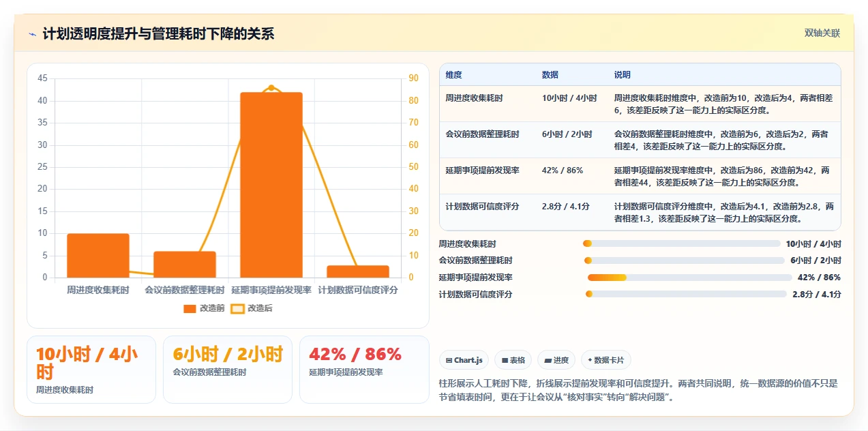
Task: Click table cell 6小时 / 2小时
Action: coord(567,134)
